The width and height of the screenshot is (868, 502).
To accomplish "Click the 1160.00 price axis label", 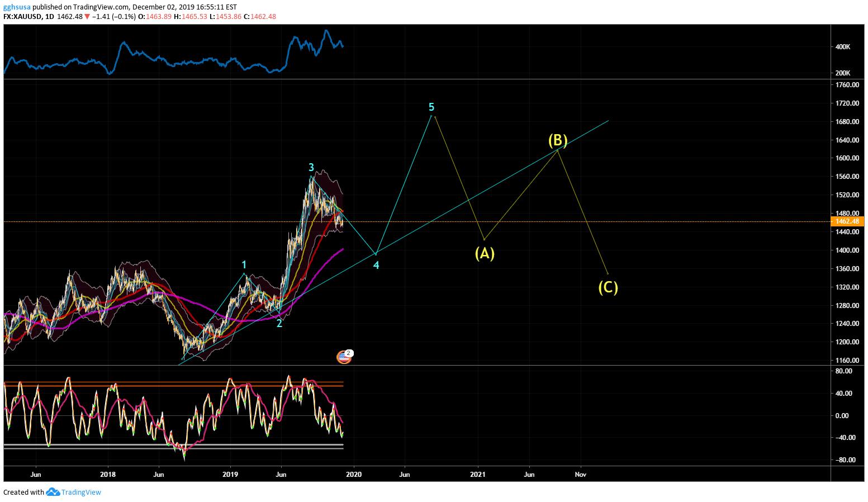I will pos(847,361).
